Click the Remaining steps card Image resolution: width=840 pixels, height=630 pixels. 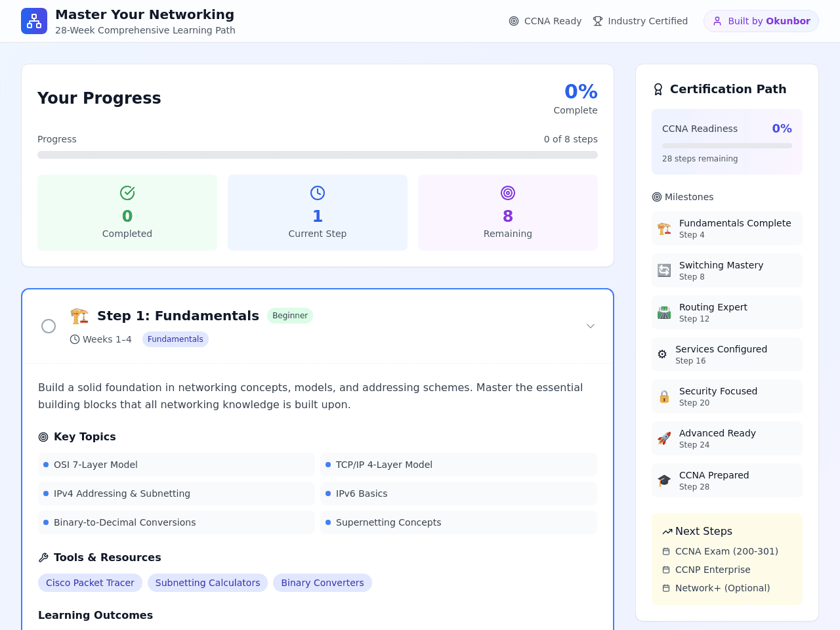click(x=508, y=213)
